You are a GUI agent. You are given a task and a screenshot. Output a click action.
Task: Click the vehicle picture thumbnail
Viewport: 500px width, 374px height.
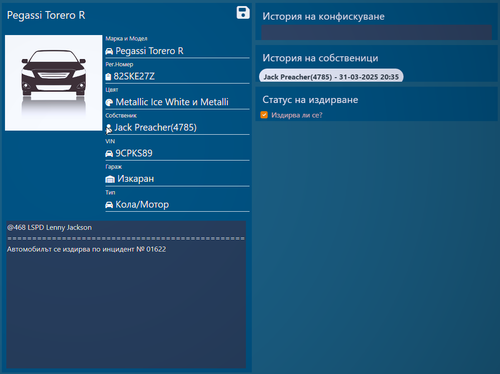coord(54,83)
